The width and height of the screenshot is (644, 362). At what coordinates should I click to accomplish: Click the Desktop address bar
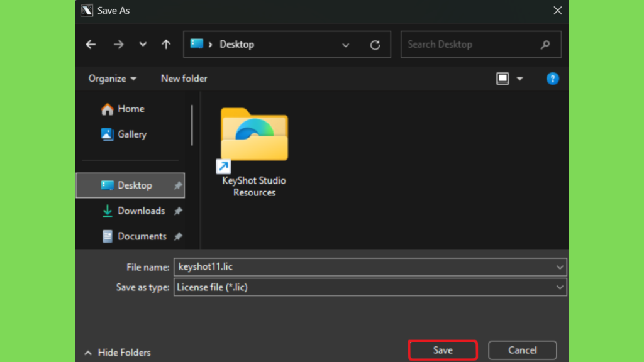287,45
